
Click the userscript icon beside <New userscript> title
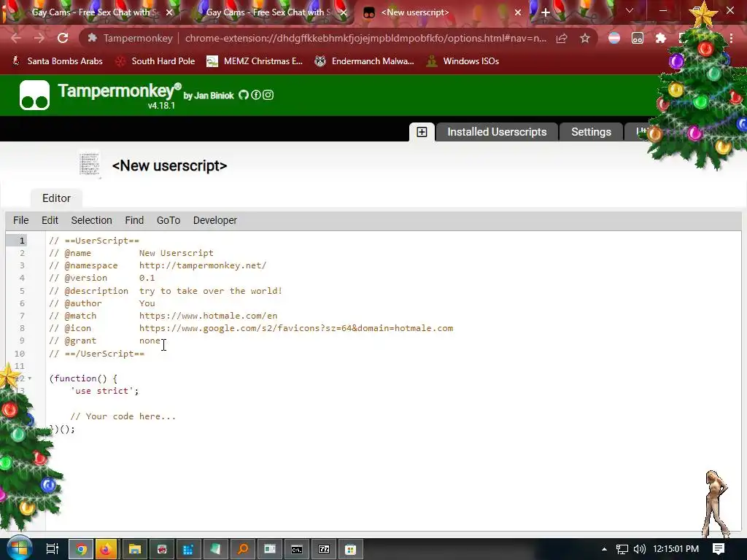[90, 165]
